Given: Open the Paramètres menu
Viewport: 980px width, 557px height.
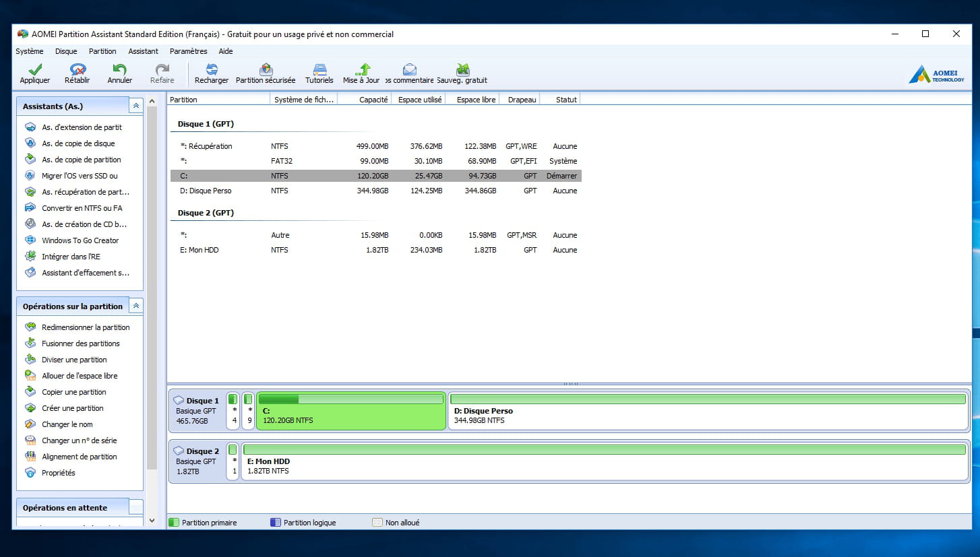Looking at the screenshot, I should 189,51.
